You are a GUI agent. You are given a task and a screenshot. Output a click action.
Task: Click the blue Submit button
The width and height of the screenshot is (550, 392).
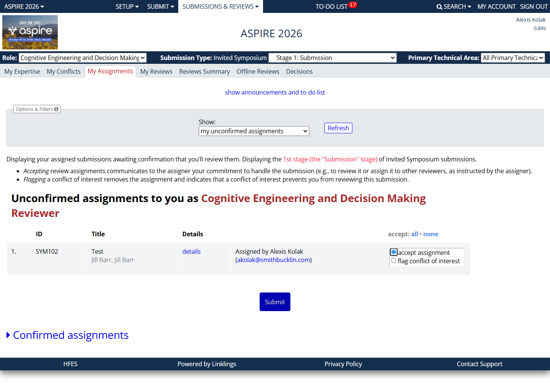[275, 302]
